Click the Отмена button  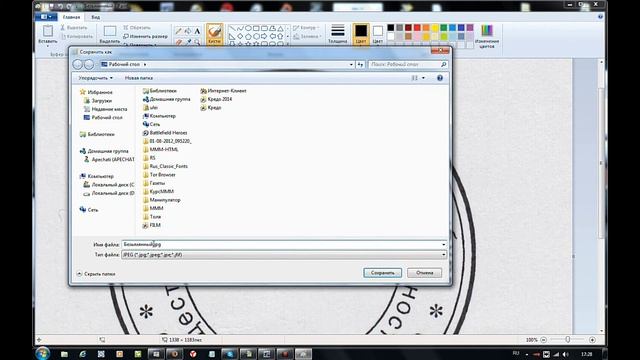424,273
